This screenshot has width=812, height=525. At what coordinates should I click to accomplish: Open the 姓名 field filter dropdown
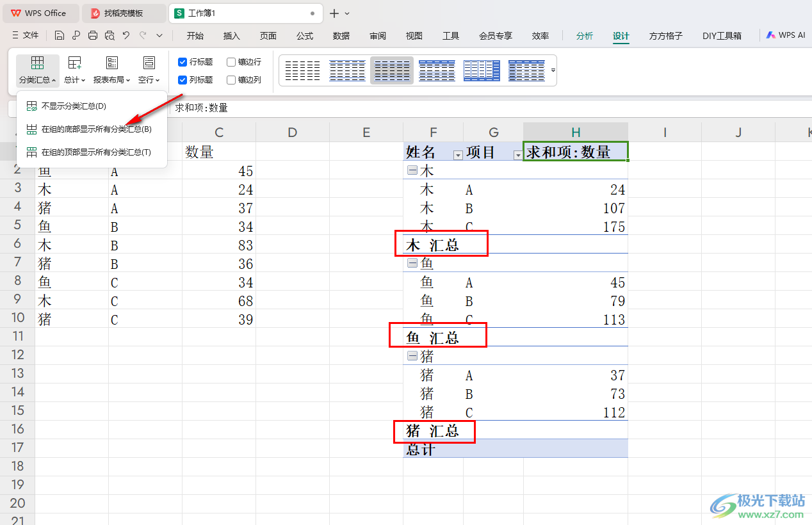point(457,155)
